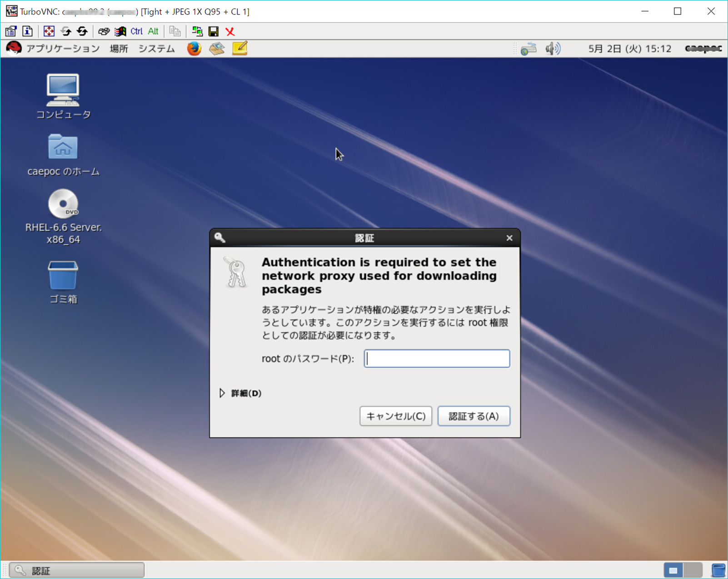The height and width of the screenshot is (579, 728).
Task: Send Ctrl-Alt-Del via TurboVNC toolbar
Action: point(104,31)
